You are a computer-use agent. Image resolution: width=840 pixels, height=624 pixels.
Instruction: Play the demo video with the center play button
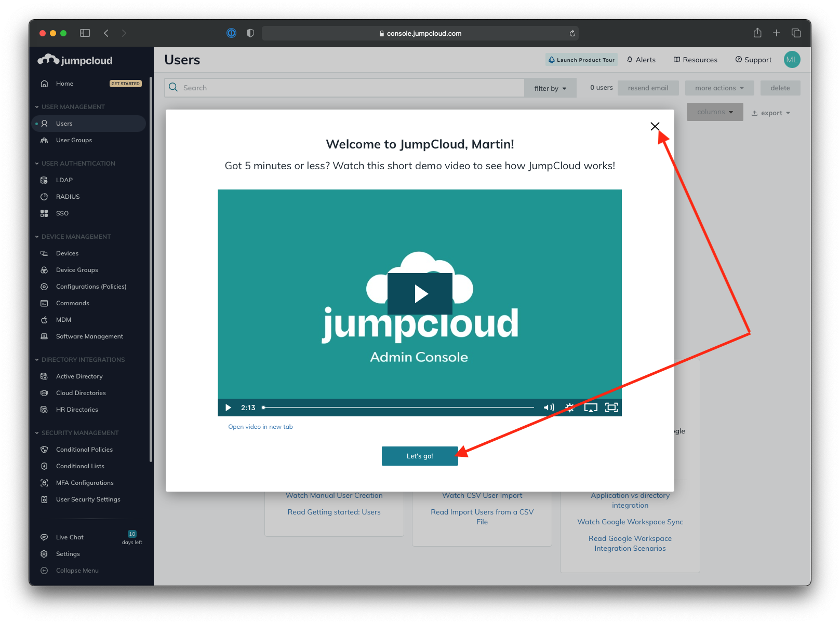point(420,294)
